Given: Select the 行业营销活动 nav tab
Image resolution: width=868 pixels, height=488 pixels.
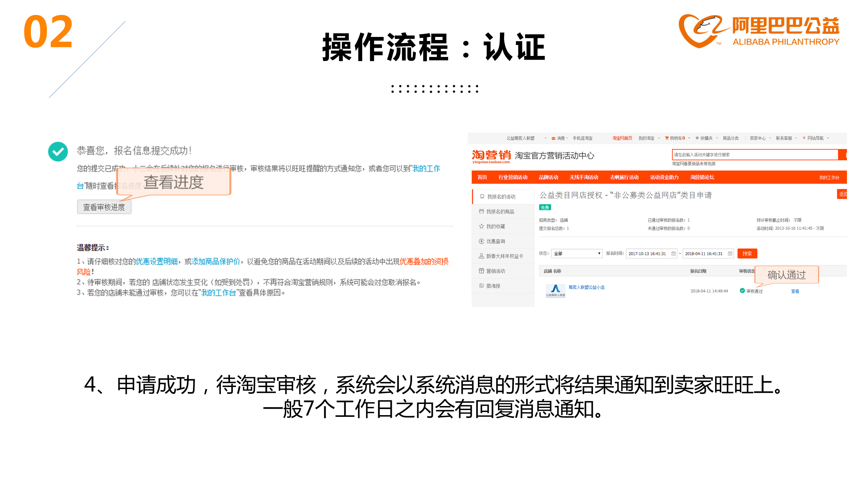Looking at the screenshot, I should point(513,177).
